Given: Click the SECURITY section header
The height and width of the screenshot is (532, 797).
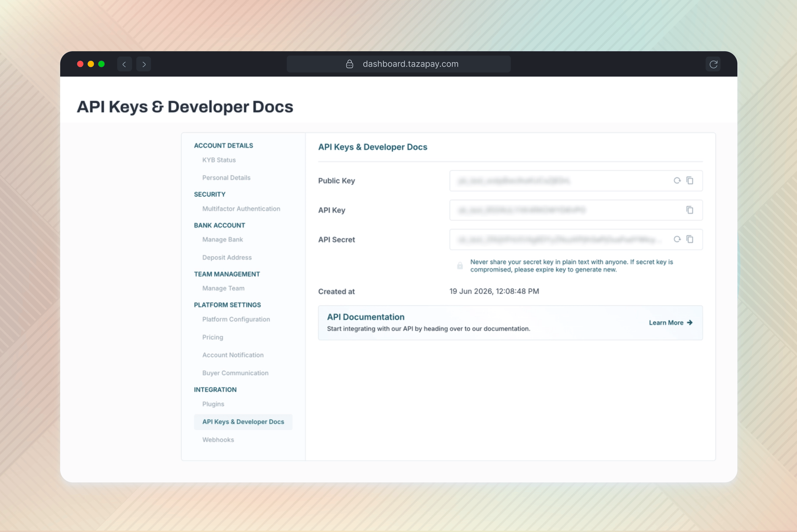Looking at the screenshot, I should tap(210, 195).
